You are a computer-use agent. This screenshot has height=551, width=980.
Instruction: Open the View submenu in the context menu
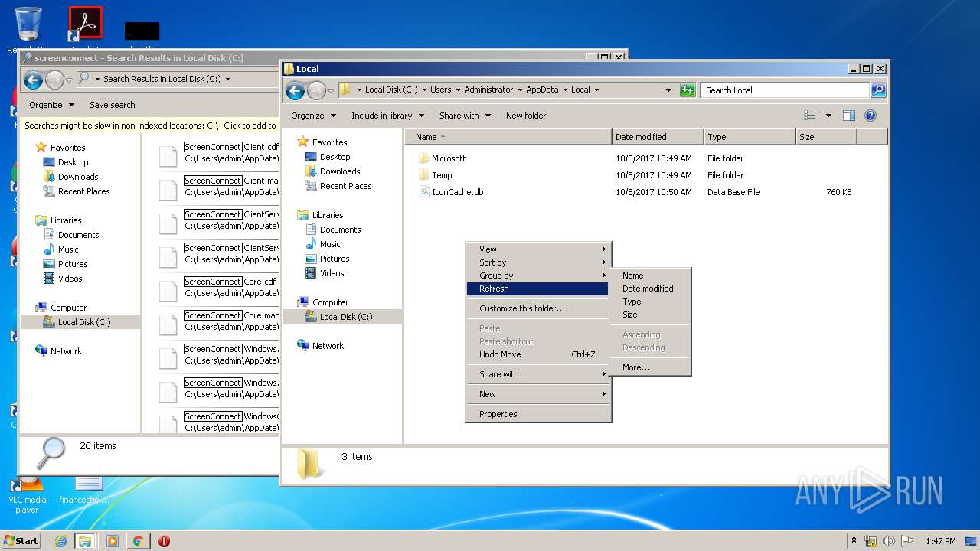(x=537, y=249)
